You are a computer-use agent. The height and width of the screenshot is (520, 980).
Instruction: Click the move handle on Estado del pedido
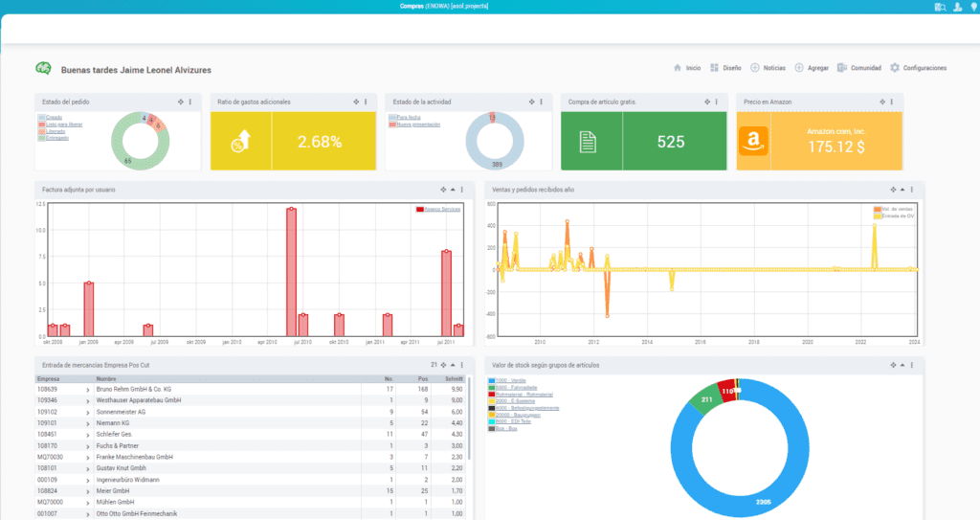[x=180, y=102]
